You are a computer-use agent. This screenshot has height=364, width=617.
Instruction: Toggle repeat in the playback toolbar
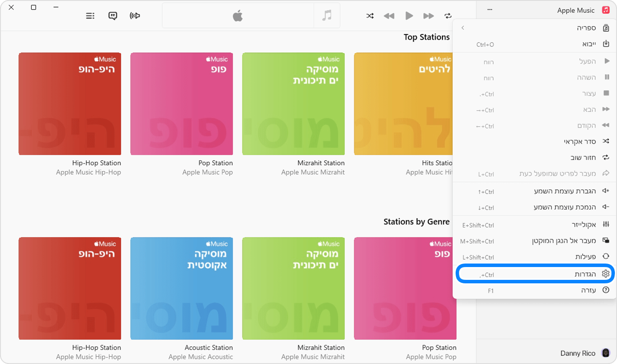tap(448, 16)
